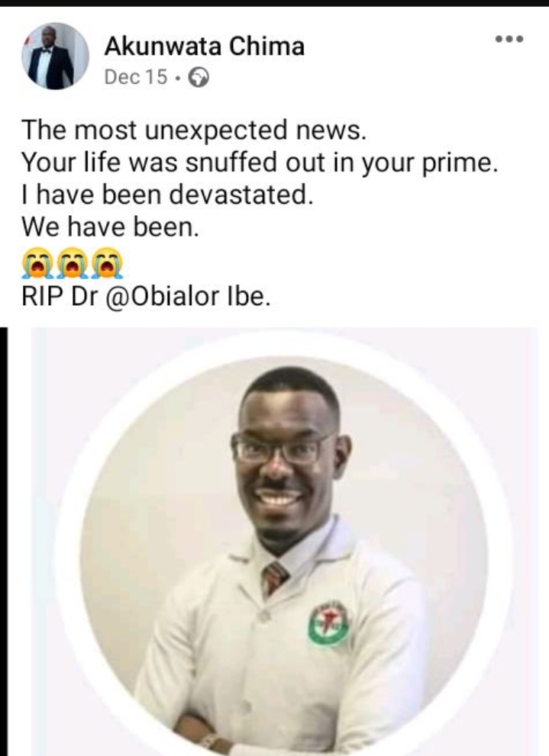
Task: Click the globe public-privacy icon
Action: tap(199, 79)
